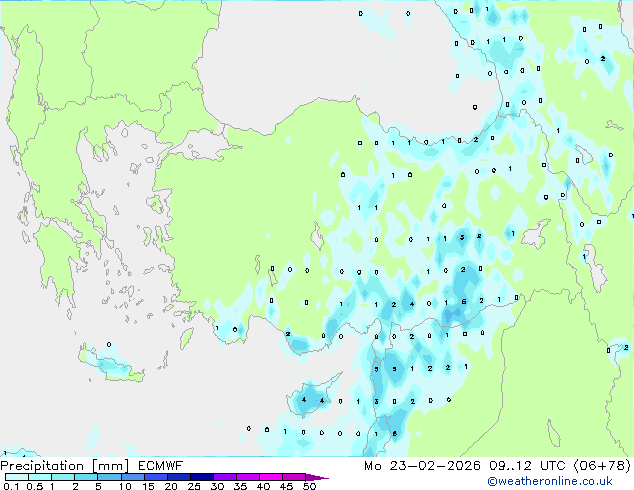The height and width of the screenshot is (490, 634).
Task: Click the '(06+78)' forecast run label
Action: tap(602, 466)
